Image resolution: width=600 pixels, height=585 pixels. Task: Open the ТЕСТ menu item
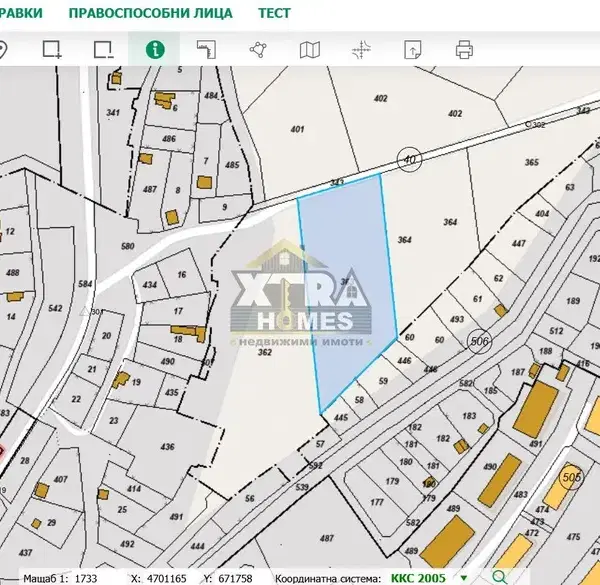[274, 13]
